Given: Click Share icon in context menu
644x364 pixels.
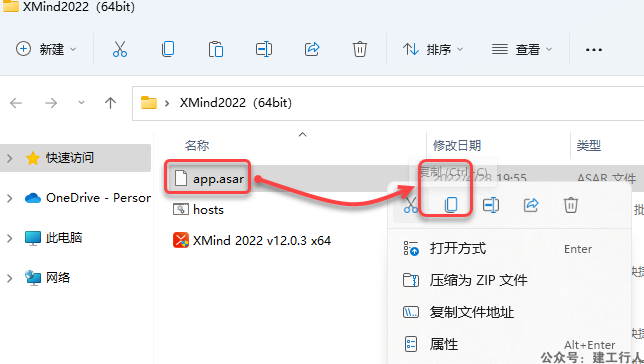Looking at the screenshot, I should [531, 205].
